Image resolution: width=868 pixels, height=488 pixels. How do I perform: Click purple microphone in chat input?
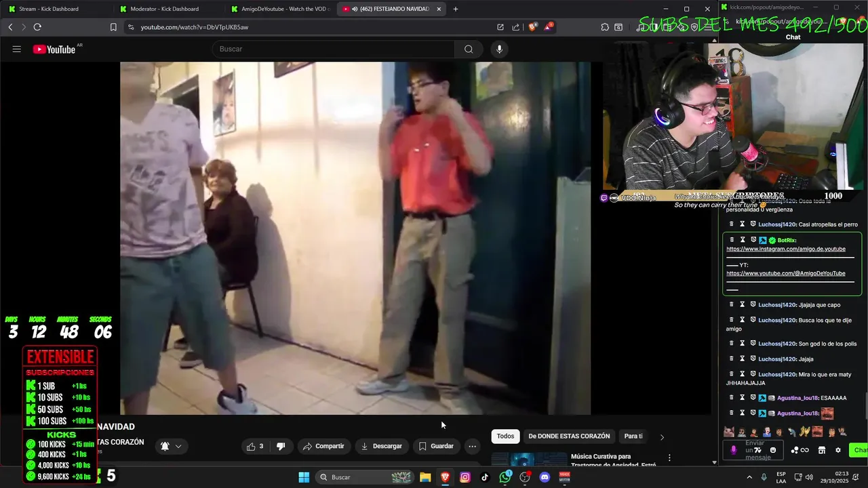[733, 450]
